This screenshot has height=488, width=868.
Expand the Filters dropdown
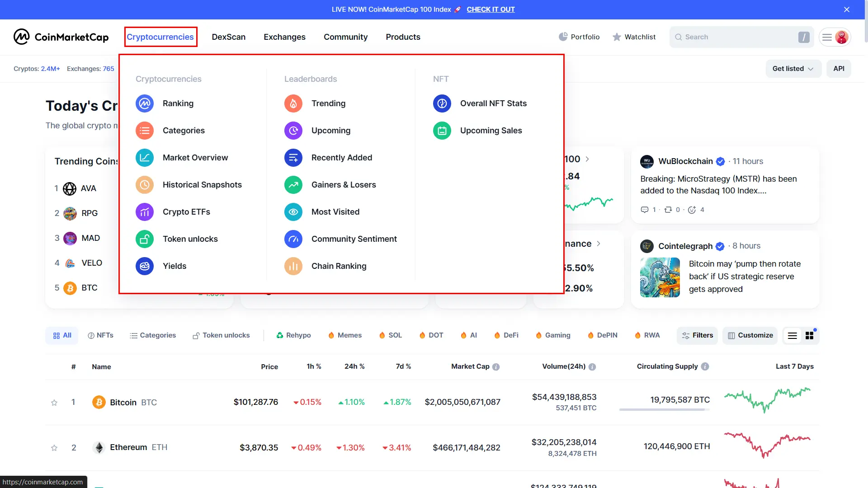click(x=697, y=335)
